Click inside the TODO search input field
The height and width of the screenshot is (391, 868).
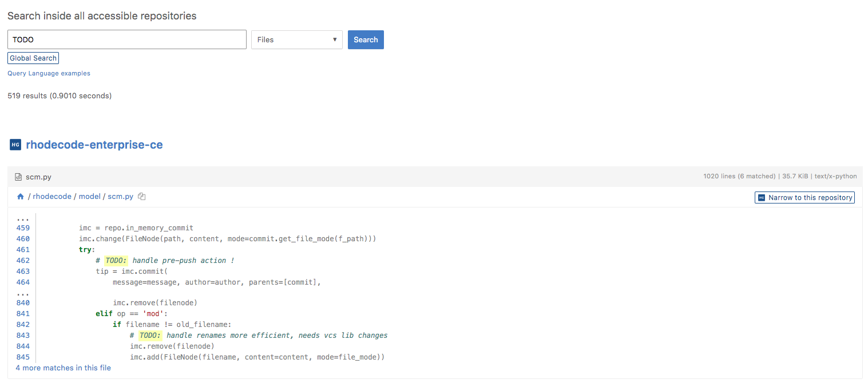click(x=127, y=40)
